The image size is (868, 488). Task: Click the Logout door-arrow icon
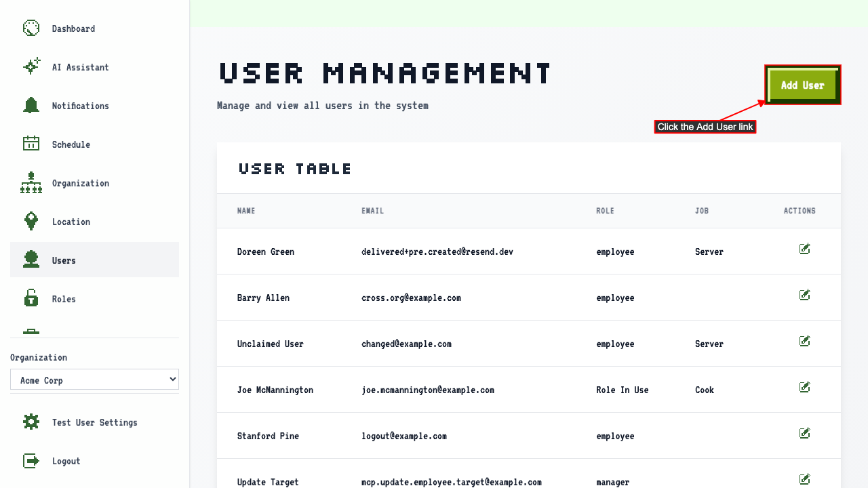point(31,461)
